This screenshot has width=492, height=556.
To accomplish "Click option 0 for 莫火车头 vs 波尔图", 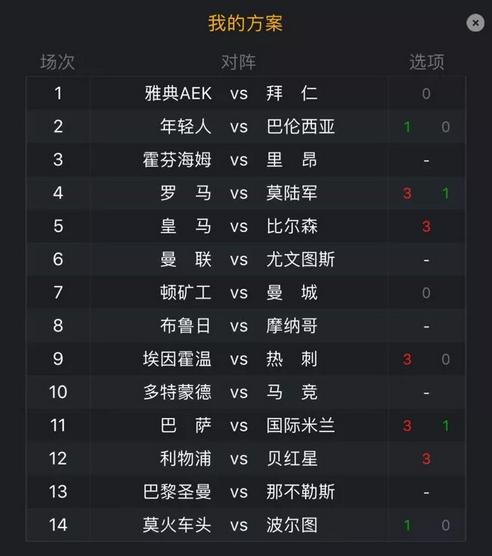I will pyautogui.click(x=445, y=525).
